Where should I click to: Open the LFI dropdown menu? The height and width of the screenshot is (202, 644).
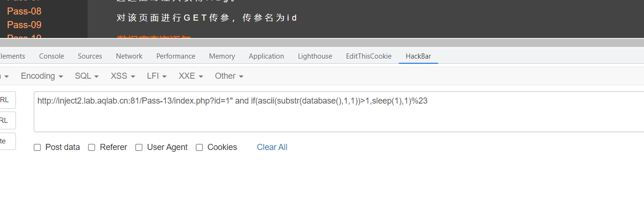156,76
